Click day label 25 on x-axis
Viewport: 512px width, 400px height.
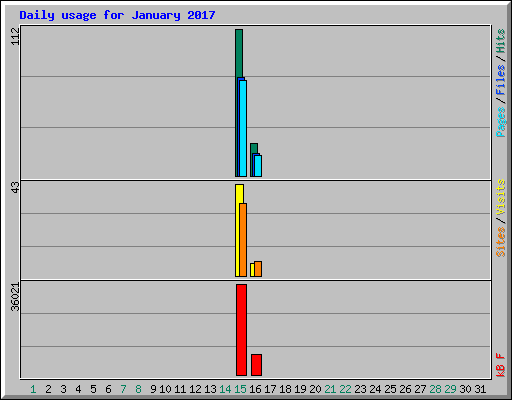[x=390, y=389]
